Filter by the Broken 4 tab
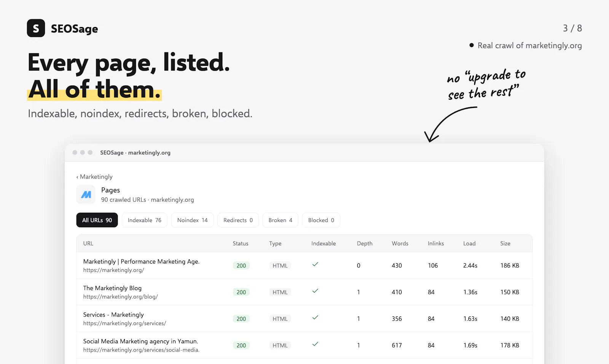The height and width of the screenshot is (364, 609). 281,220
